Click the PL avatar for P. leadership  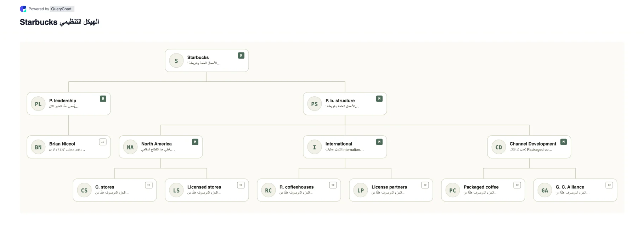point(38,104)
